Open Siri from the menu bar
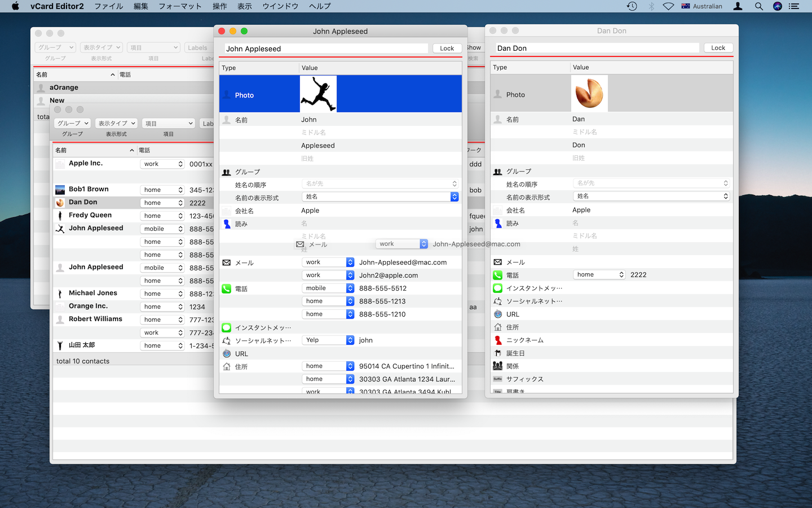Screen dimensions: 812x508 [777, 6]
